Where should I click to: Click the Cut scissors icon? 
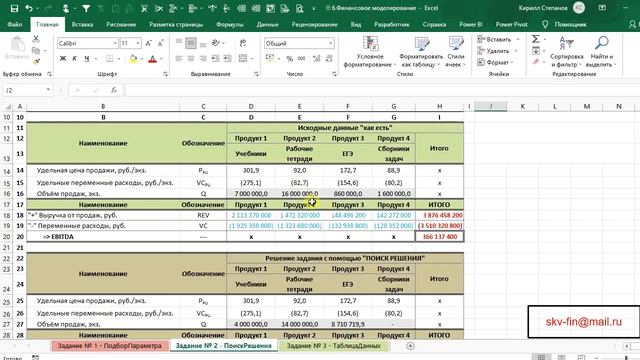point(36,39)
